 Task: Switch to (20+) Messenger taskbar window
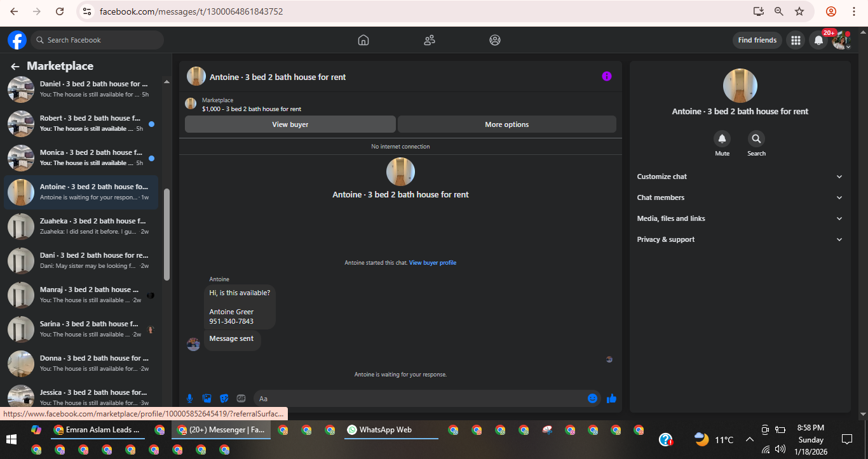click(221, 430)
